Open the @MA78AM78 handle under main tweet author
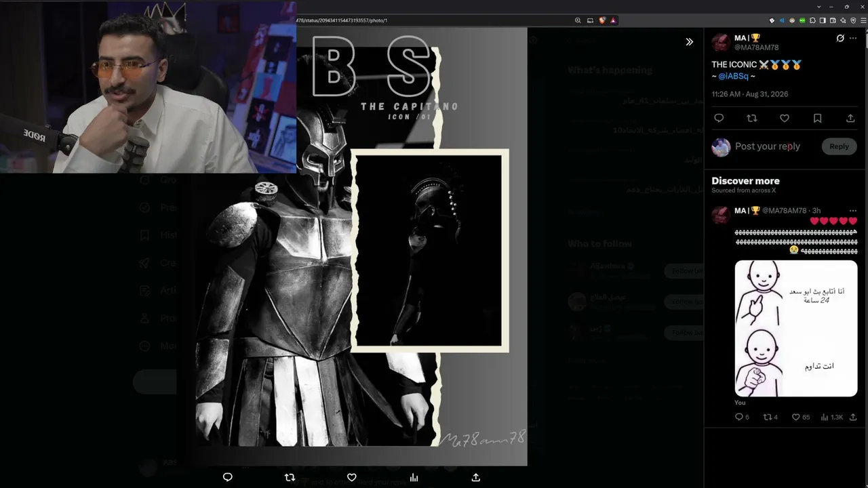Screen dimensions: 868x488 (x=756, y=47)
